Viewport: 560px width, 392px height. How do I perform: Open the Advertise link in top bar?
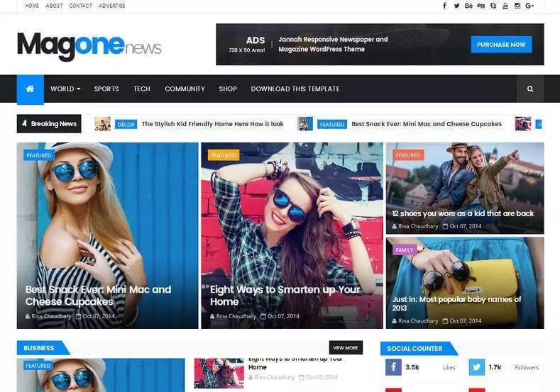(x=112, y=6)
